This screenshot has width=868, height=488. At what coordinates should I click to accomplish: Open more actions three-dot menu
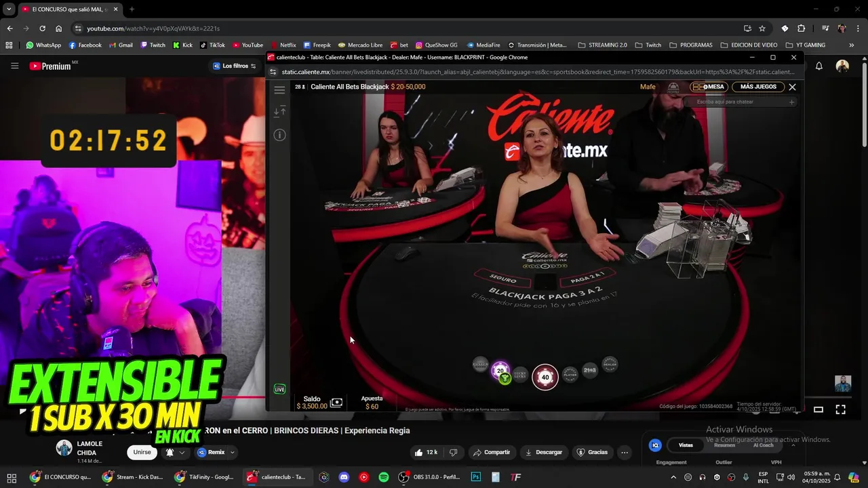click(625, 452)
